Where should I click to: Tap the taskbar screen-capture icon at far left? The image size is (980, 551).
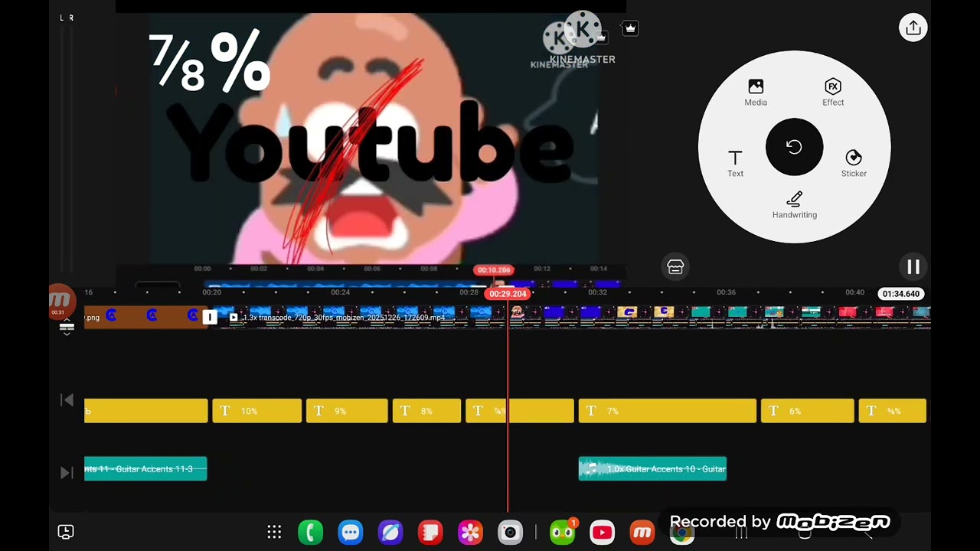[x=66, y=532]
